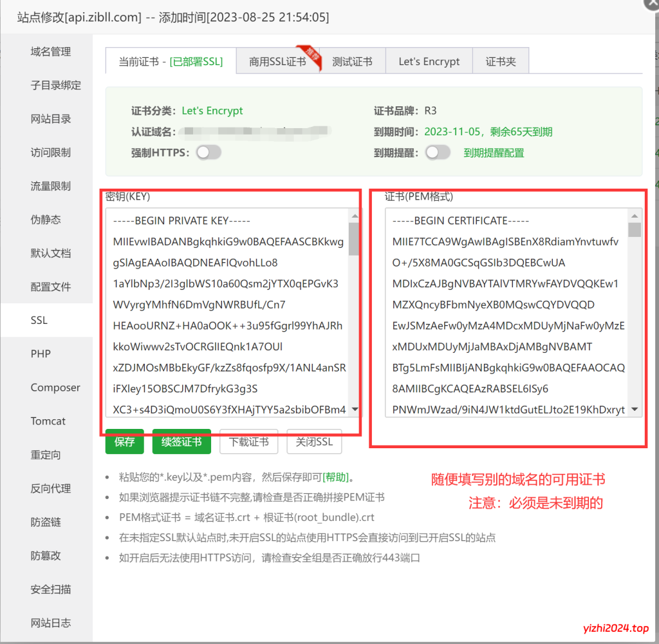This screenshot has height=644, width=659.
Task: Open the 测试证书 tab
Action: point(353,61)
